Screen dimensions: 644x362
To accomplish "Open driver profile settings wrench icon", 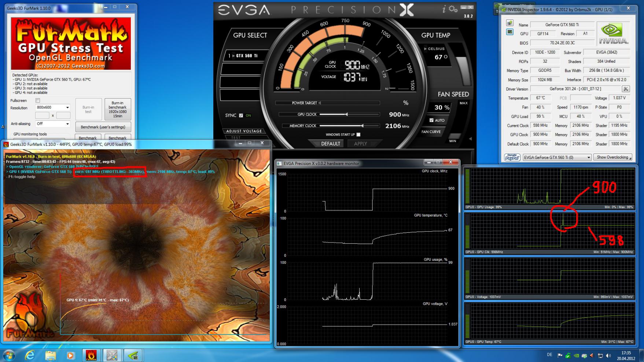I will click(626, 89).
